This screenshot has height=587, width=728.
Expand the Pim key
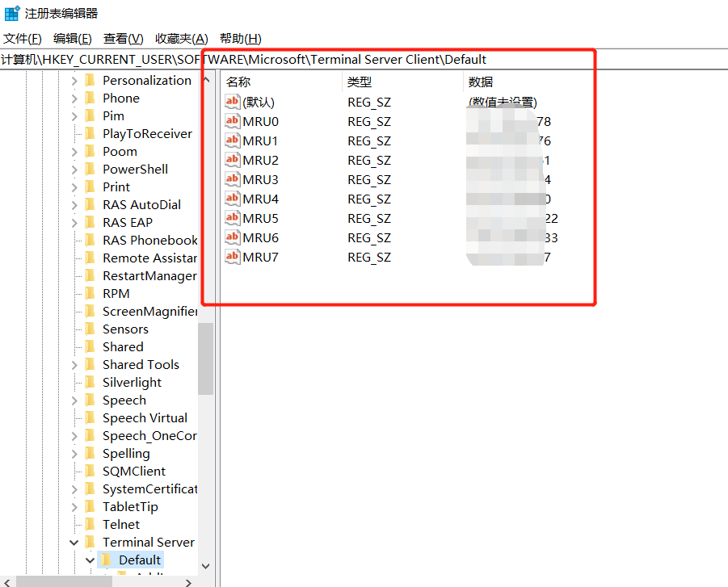tap(74, 116)
